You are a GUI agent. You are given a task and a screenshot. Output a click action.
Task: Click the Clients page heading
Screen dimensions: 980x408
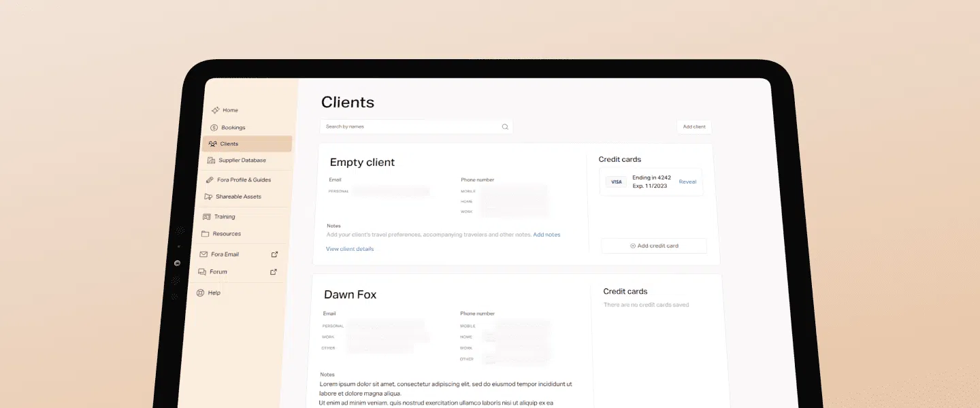click(348, 102)
